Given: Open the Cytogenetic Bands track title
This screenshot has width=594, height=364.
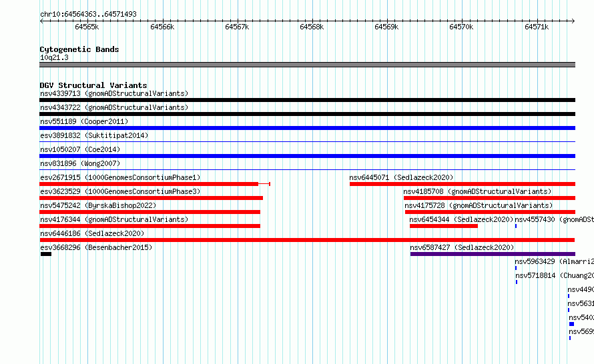Looking at the screenshot, I should tap(79, 49).
